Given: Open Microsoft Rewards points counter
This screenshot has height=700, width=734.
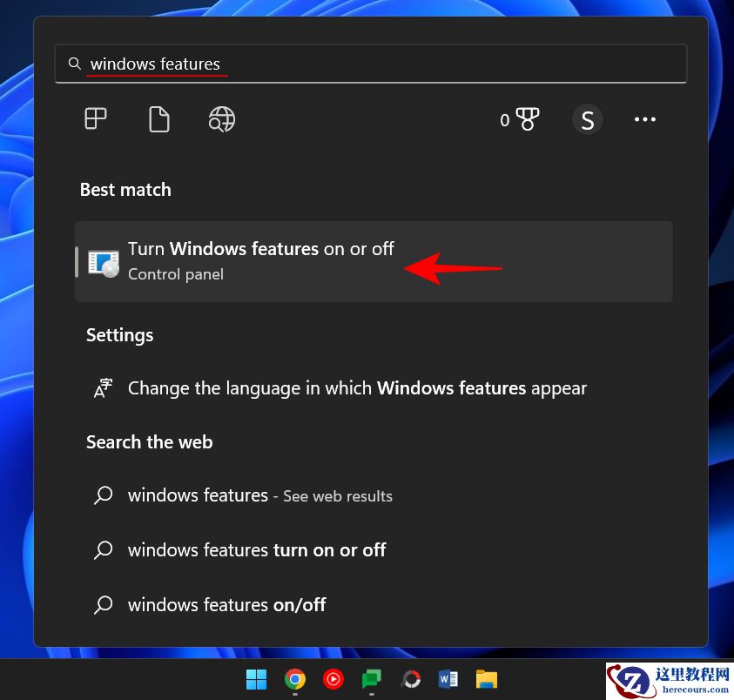Looking at the screenshot, I should tap(522, 119).
